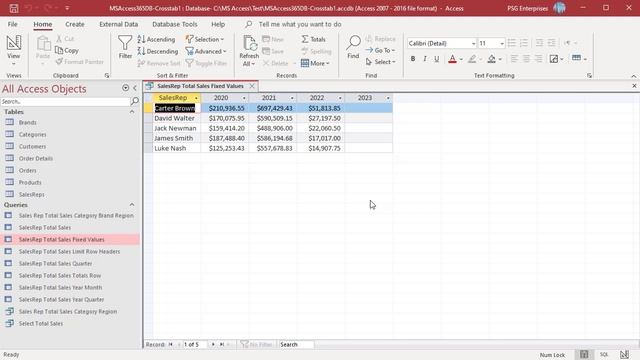Select the $488,906.00 cell
This screenshot has height=360, width=640.
point(273,128)
